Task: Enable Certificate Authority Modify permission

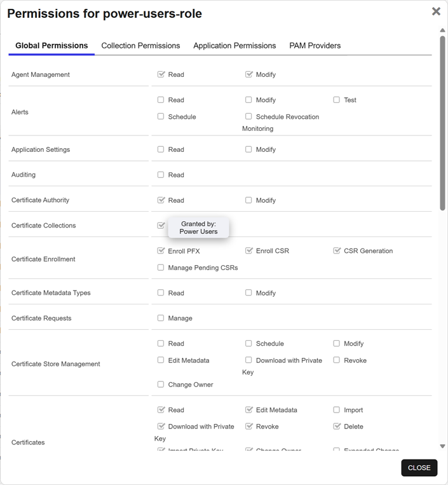Action: click(x=248, y=200)
